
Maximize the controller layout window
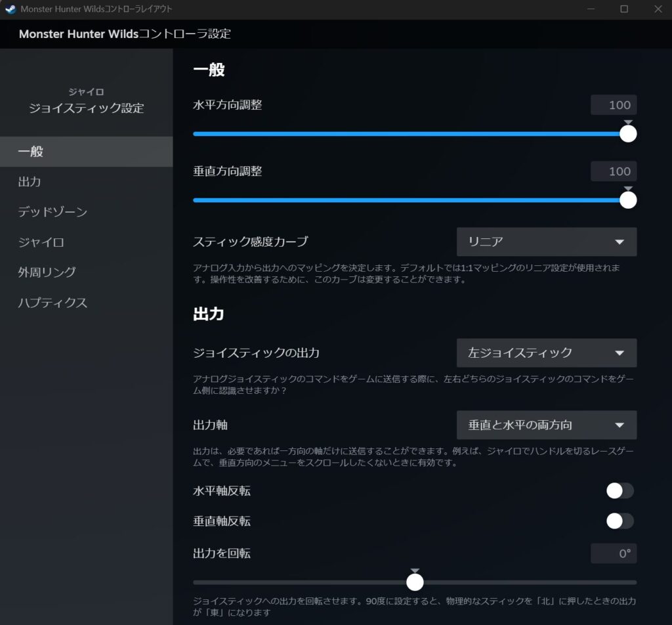625,9
